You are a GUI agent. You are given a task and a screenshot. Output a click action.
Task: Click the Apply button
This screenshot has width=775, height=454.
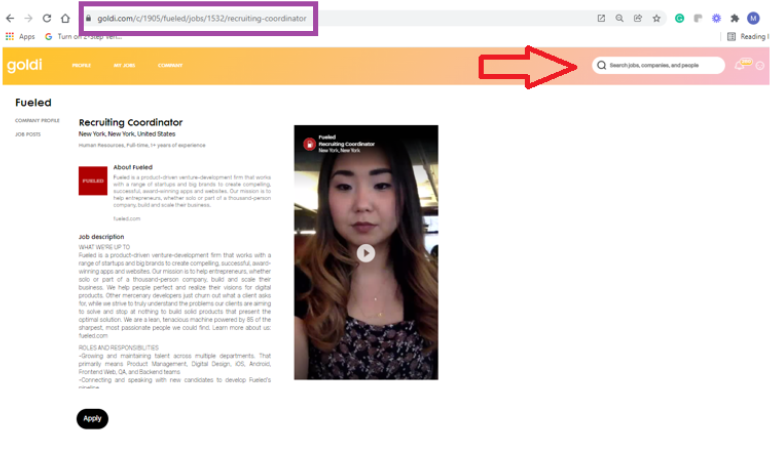[x=92, y=419]
